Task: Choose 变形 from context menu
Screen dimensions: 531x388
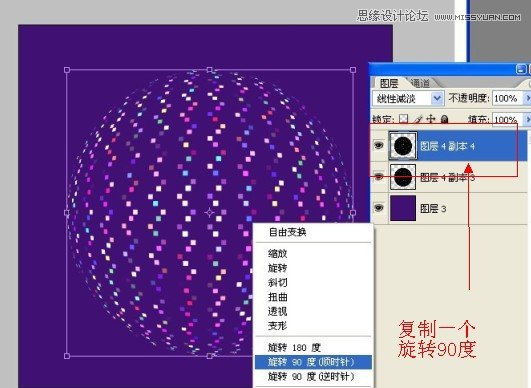Action: point(278,326)
